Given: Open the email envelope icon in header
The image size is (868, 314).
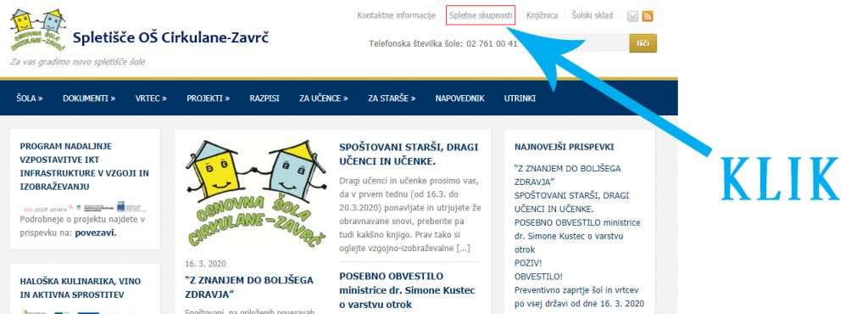Looking at the screenshot, I should pos(632,16).
